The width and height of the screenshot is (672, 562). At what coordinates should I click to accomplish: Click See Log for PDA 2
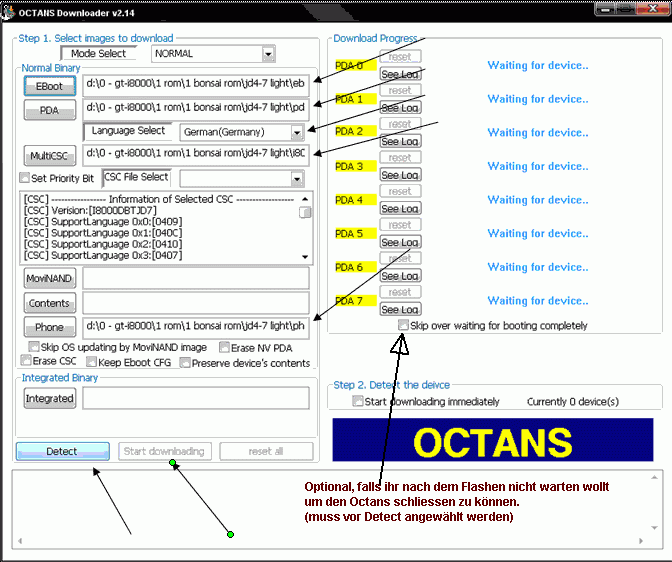400,141
